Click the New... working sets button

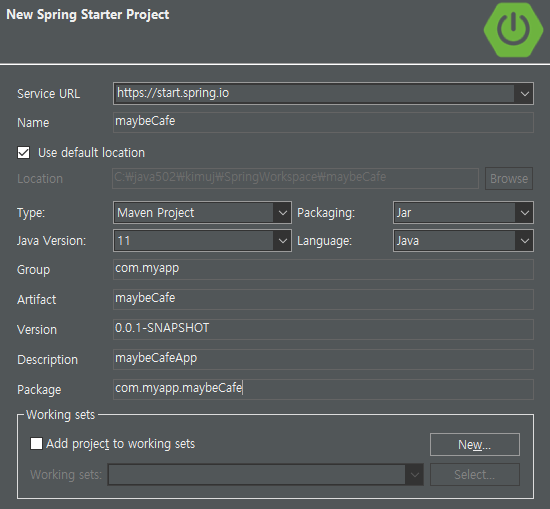tap(475, 444)
